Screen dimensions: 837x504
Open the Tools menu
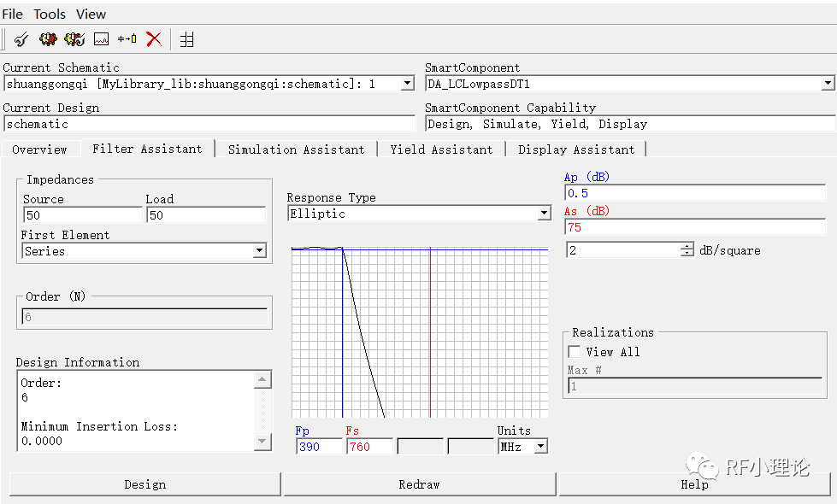pos(50,15)
